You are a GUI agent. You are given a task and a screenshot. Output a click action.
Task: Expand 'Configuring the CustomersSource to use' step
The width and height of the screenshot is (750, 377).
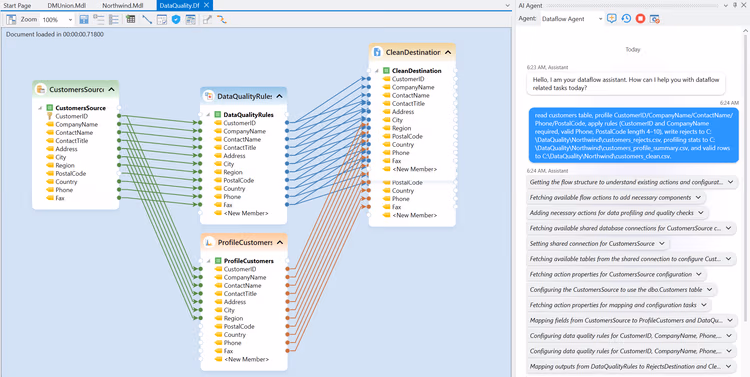709,290
